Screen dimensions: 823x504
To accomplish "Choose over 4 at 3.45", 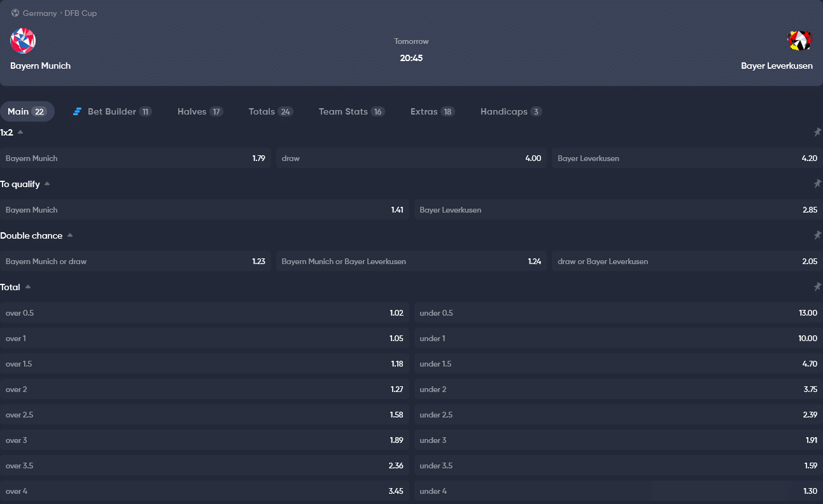I will (204, 491).
